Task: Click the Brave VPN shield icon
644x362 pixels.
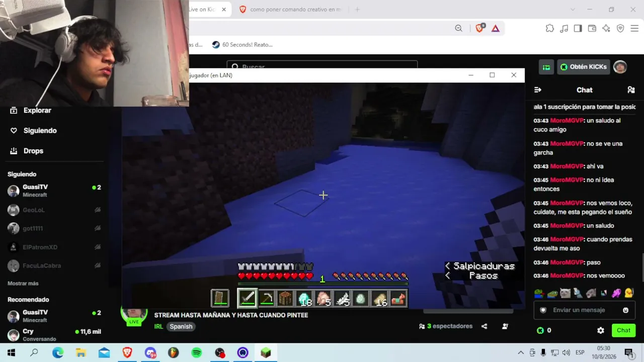Action: (620, 28)
